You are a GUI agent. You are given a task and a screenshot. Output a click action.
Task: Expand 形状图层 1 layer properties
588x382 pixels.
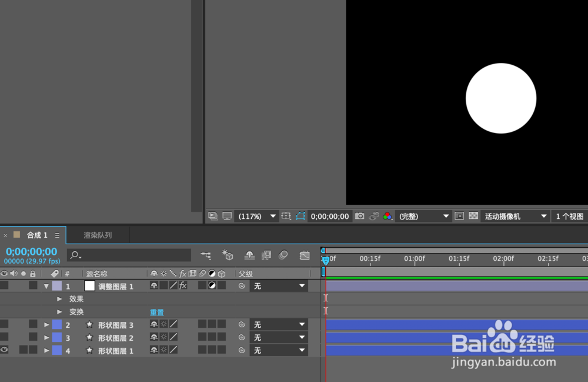46,350
